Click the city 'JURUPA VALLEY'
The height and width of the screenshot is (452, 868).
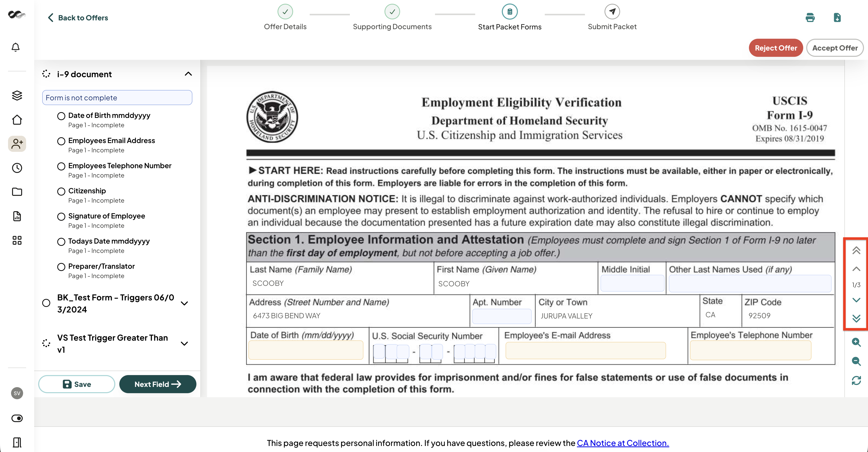click(566, 316)
